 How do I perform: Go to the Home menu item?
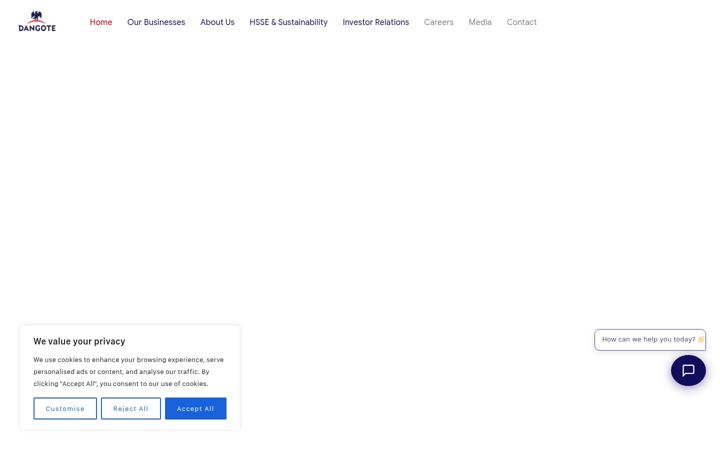[101, 22]
